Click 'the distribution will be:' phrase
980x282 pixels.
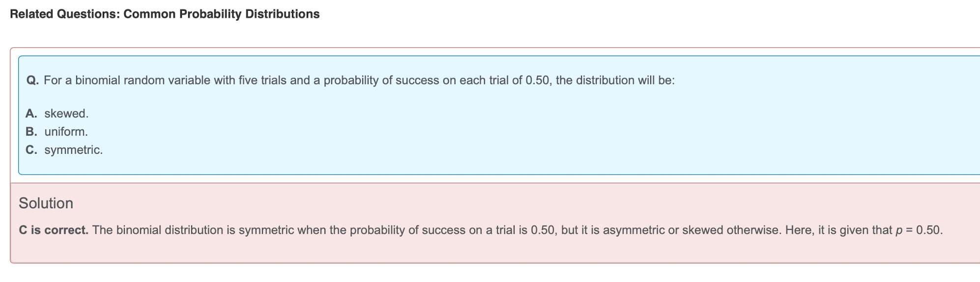coord(615,81)
